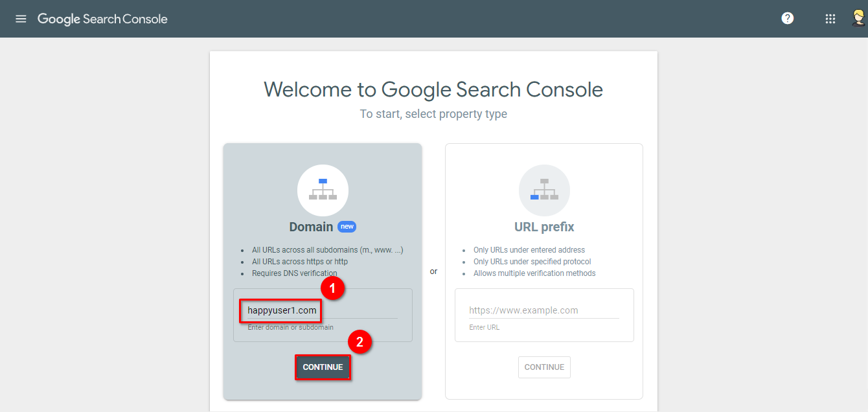This screenshot has width=868, height=412.
Task: Click the Domain property sitemap icon
Action: [323, 190]
